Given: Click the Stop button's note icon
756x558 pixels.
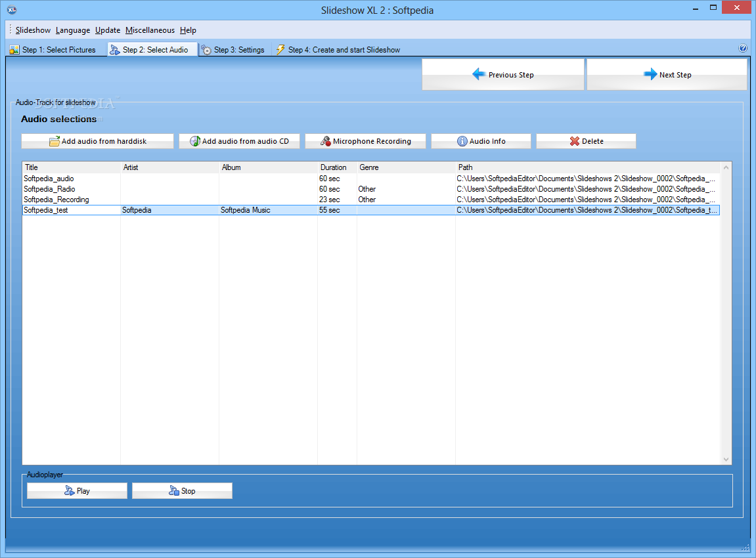Looking at the screenshot, I should (174, 490).
